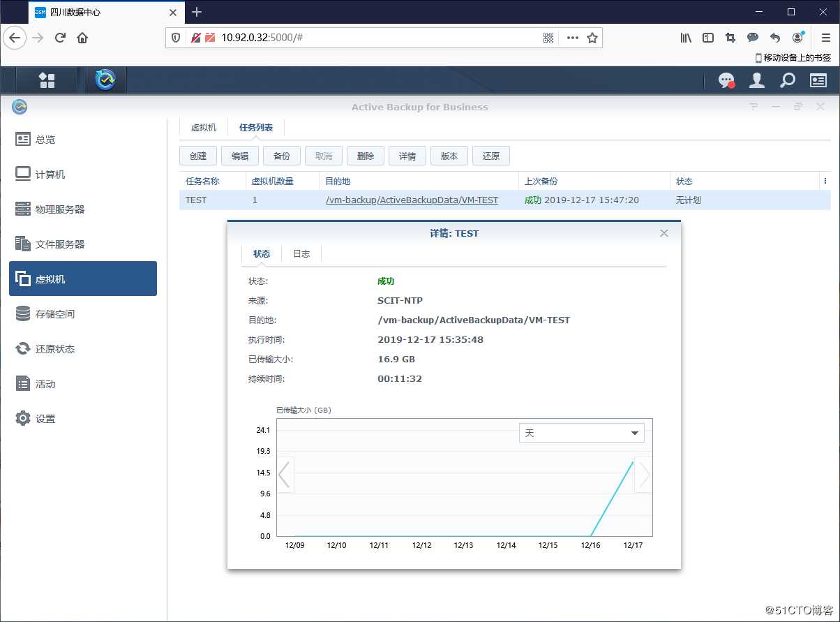Viewport: 840px width, 622px height.
Task: Click the 创建 button
Action: [198, 156]
